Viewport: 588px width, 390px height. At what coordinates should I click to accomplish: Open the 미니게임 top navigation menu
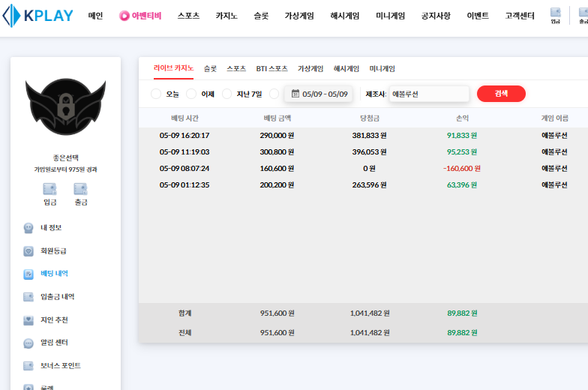[390, 16]
